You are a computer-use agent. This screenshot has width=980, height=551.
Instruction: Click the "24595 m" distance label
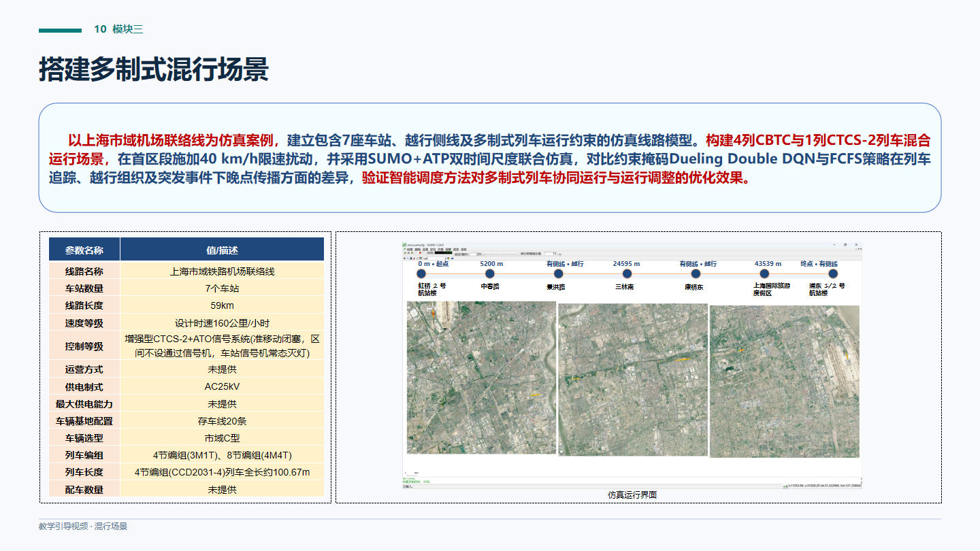pos(626,263)
